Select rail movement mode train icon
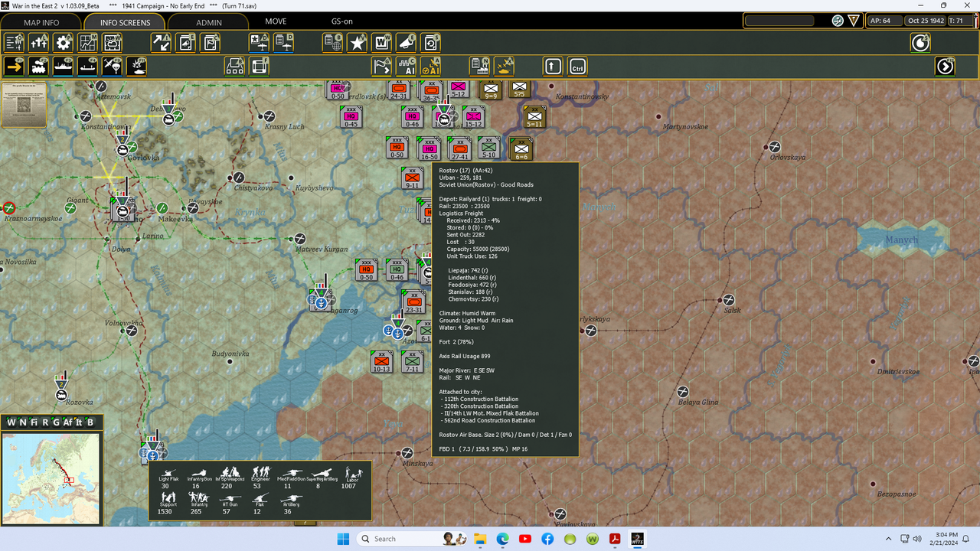Image resolution: width=980 pixels, height=551 pixels. 39,67
